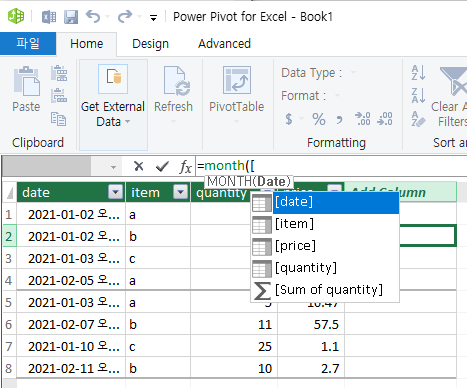Screen dimensions: 467x388
Task: Click date cell 2021-02-11 in row 8
Action: click(71, 368)
